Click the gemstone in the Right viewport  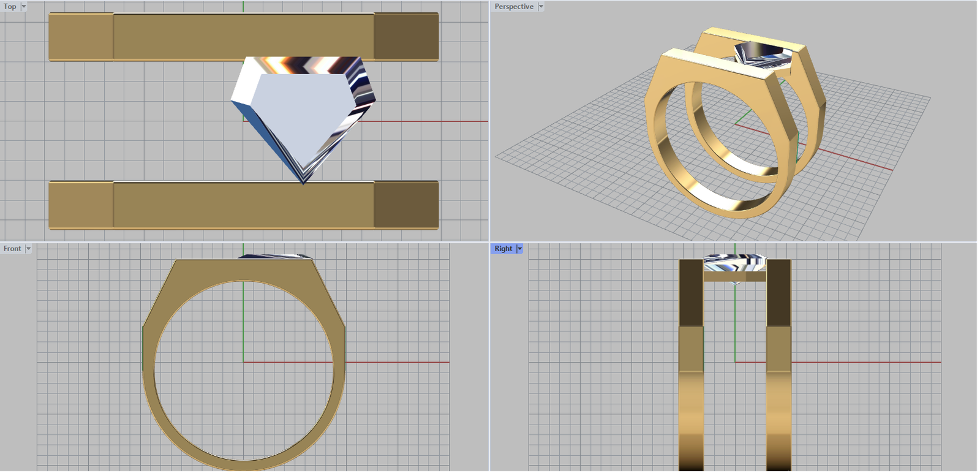coord(735,262)
